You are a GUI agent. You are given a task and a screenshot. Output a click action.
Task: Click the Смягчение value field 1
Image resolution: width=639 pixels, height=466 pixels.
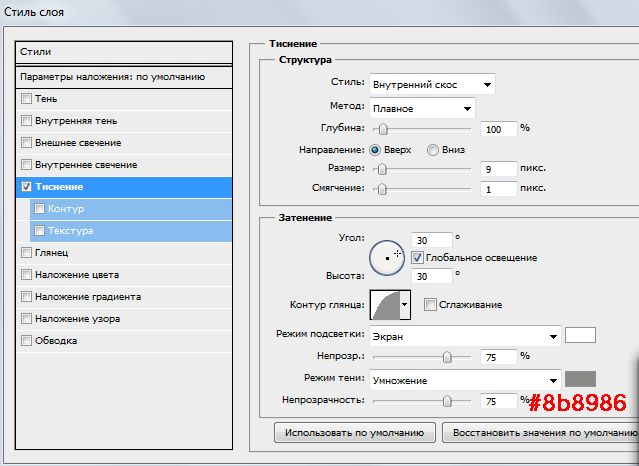[499, 189]
